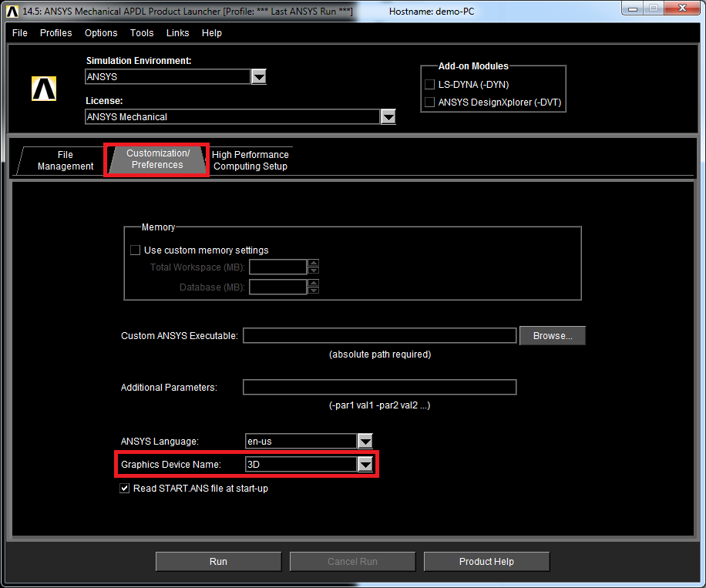Select the Customization/Preferences tab
This screenshot has height=588, width=706.
pyautogui.click(x=157, y=159)
